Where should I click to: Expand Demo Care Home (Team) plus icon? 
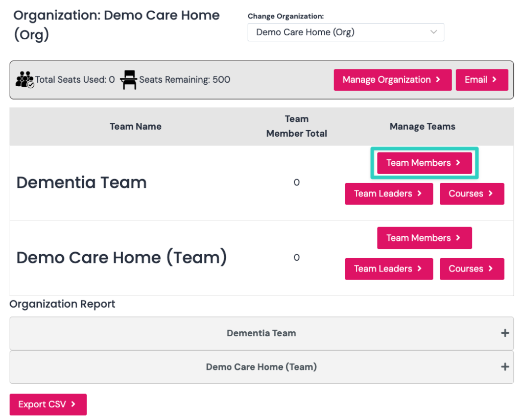505,366
